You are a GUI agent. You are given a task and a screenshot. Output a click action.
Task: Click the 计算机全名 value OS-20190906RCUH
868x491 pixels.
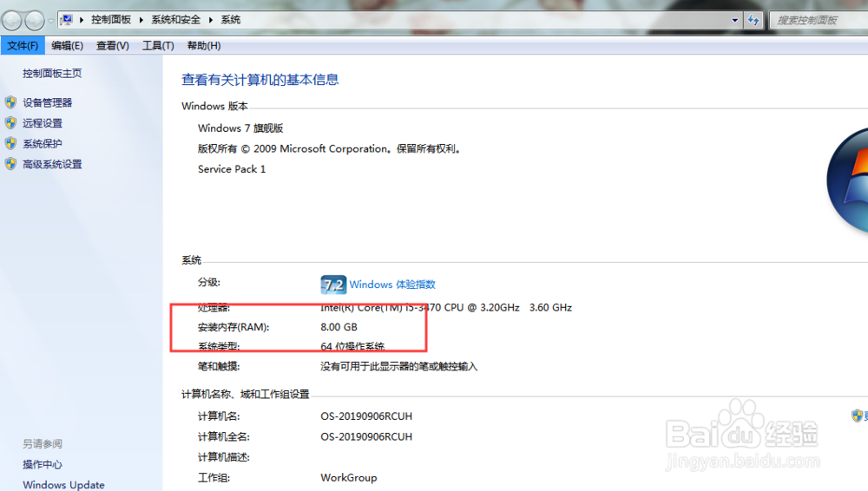[x=366, y=436]
